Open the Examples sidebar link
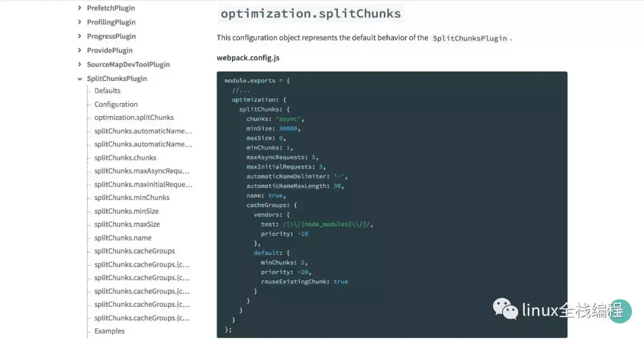Screen dimensions: 644x339 109,331
